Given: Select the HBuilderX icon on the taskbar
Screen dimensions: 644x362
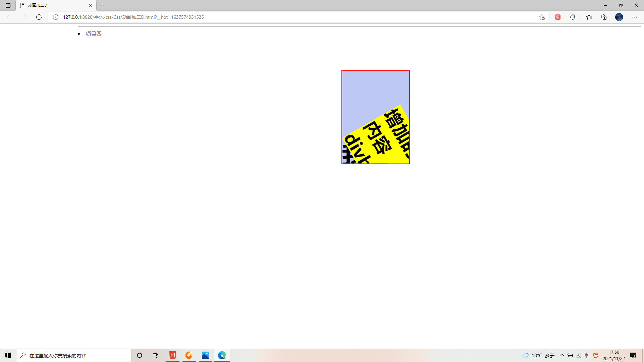Looking at the screenshot, I should click(x=172, y=355).
